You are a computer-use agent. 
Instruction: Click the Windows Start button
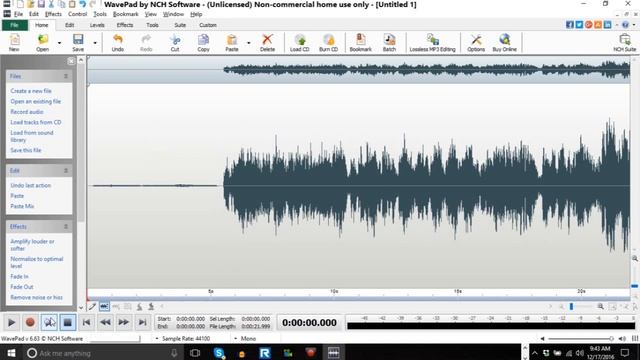[11, 353]
